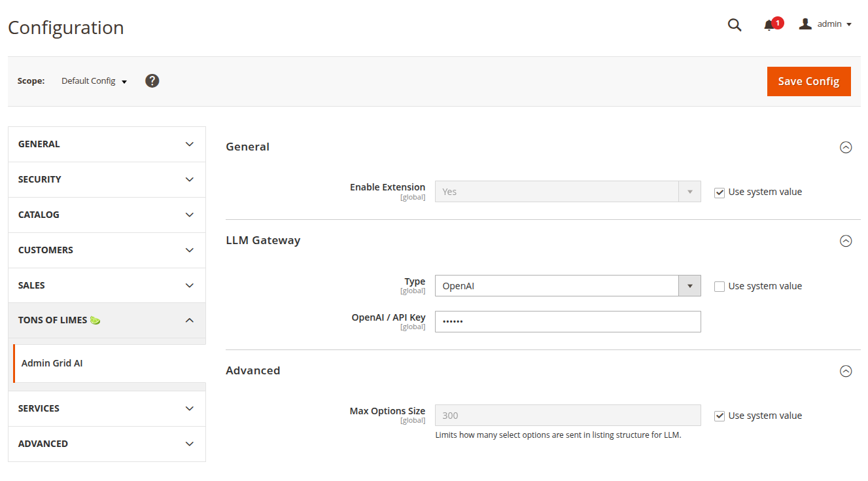This screenshot has width=868, height=481.
Task: Expand the ADVANCED sidebar section
Action: click(x=107, y=444)
